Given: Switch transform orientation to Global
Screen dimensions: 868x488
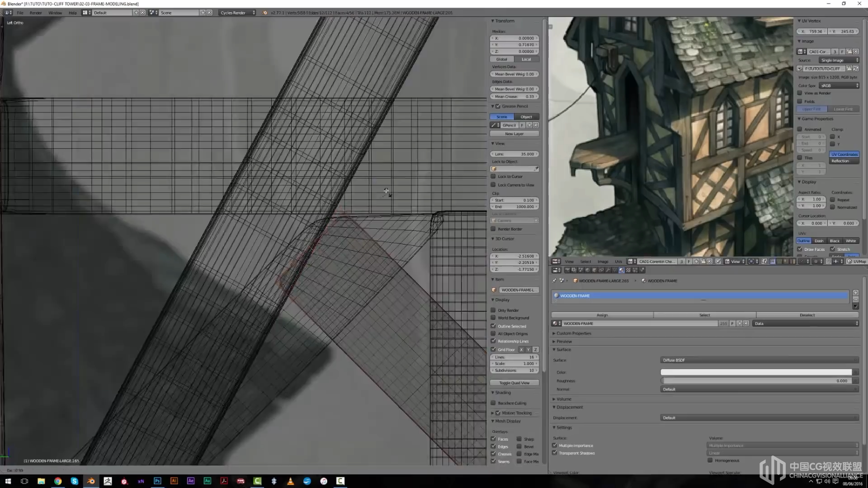Looking at the screenshot, I should click(x=502, y=59).
